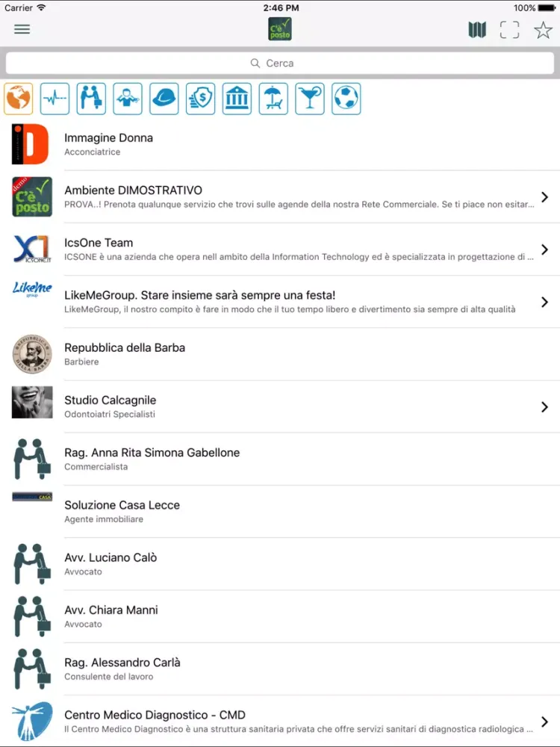
Task: Select the hard hat category filter
Action: (x=164, y=99)
